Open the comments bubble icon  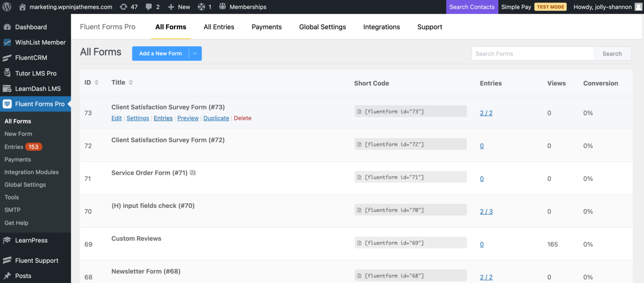coord(148,7)
